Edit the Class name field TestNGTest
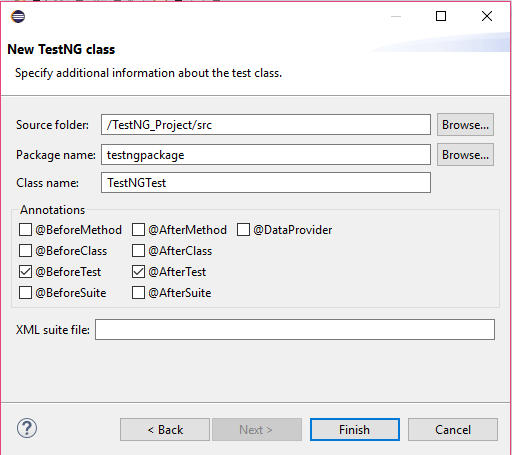512x455 pixels. [x=266, y=183]
